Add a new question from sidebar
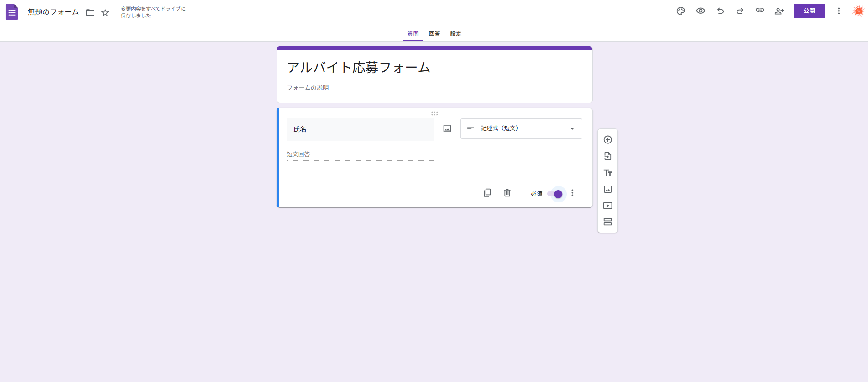Screen dimensions: 868x382 (x=607, y=140)
